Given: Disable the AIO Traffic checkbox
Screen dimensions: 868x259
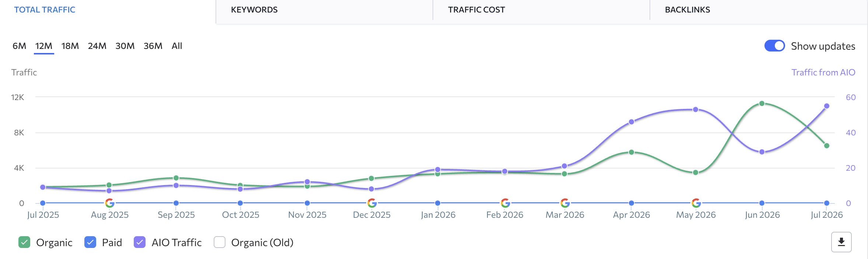Looking at the screenshot, I should pyautogui.click(x=140, y=242).
